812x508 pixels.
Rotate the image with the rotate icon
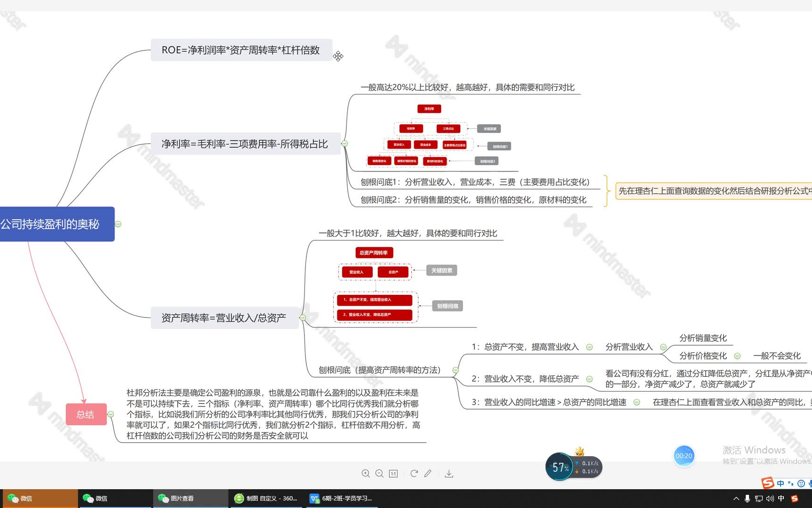(414, 474)
